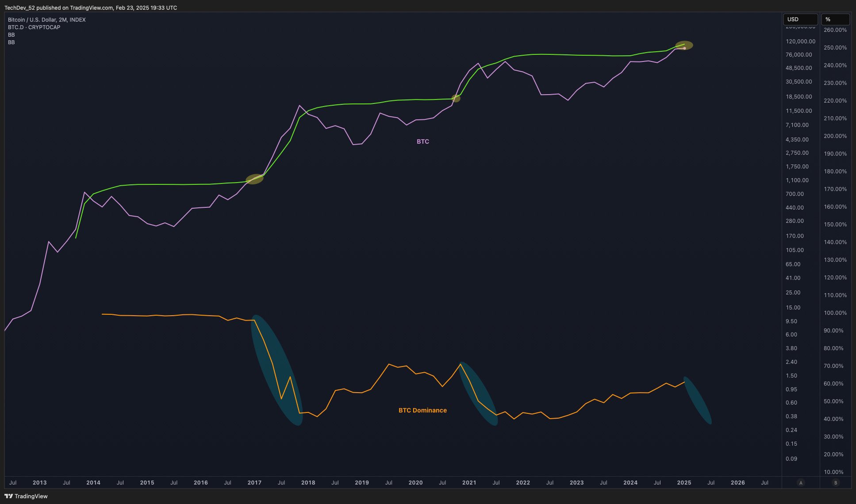Open the USD currency selector

click(x=800, y=19)
